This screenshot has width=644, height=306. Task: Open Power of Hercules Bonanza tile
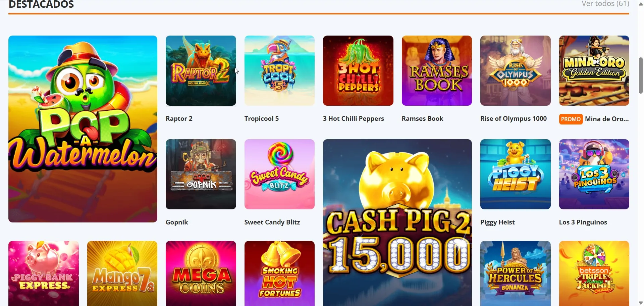(x=515, y=273)
